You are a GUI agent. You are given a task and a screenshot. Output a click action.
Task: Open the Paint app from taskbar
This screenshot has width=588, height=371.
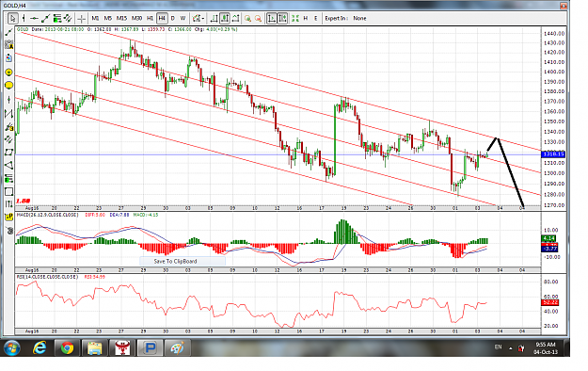pos(177,348)
